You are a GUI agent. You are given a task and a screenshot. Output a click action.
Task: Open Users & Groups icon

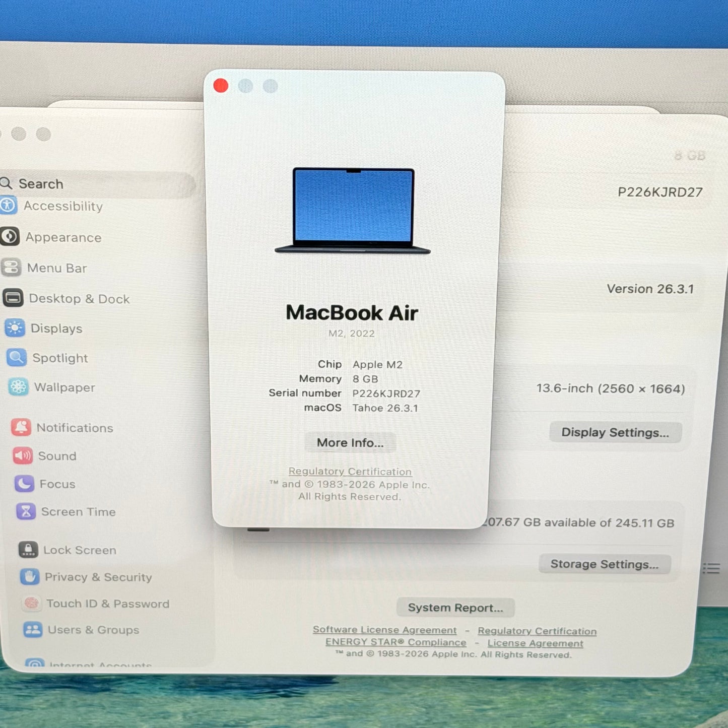tap(33, 629)
